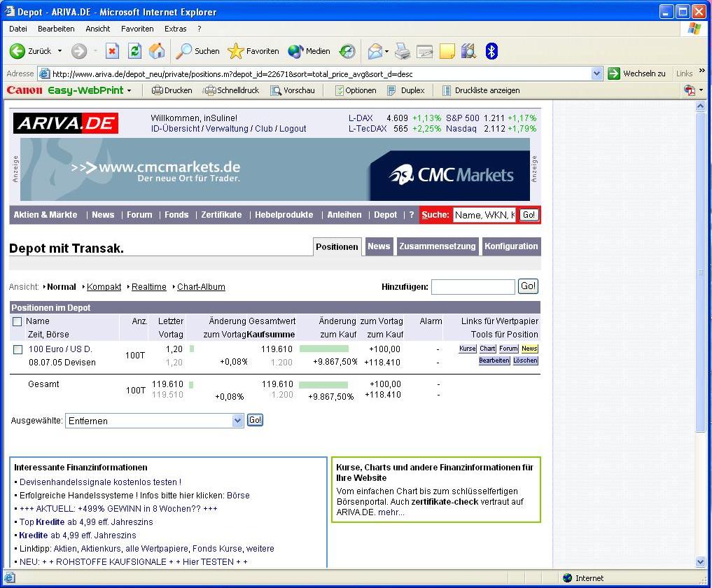The image size is (712, 588).
Task: Check the 100 Euro / US D. row checkbox
Action: 18,349
